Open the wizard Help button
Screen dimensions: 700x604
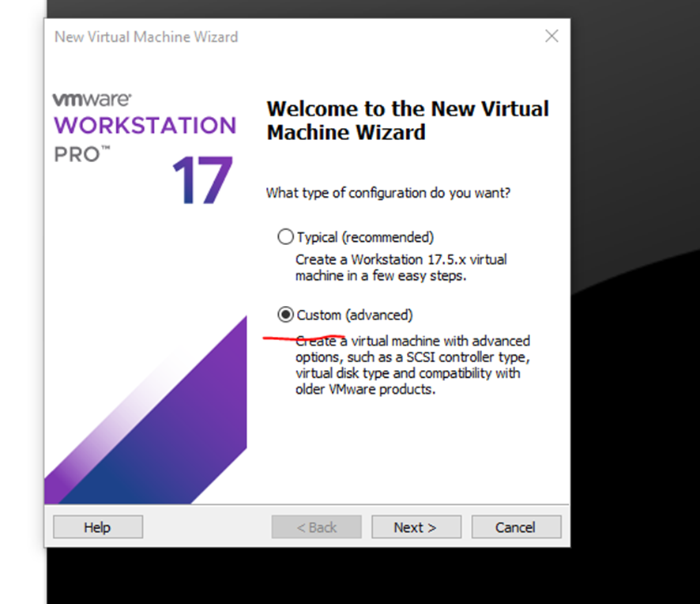(98, 527)
